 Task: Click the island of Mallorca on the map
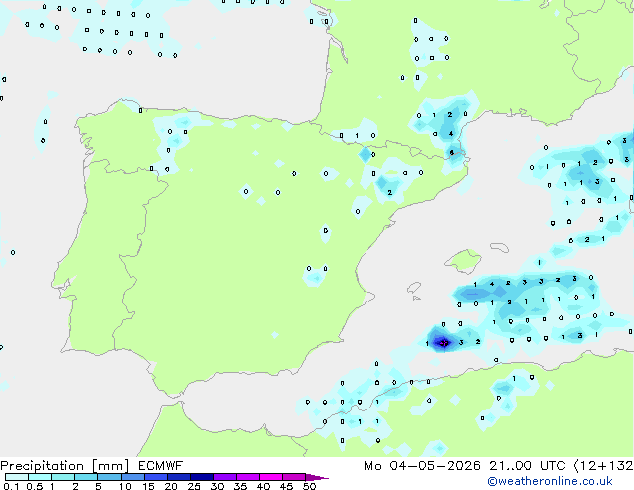pyautogui.click(x=463, y=261)
